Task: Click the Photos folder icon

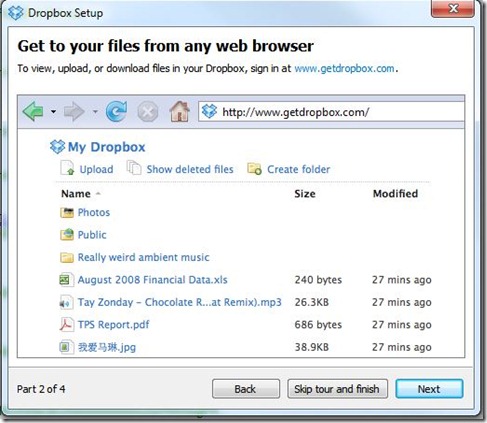Action: point(67,212)
